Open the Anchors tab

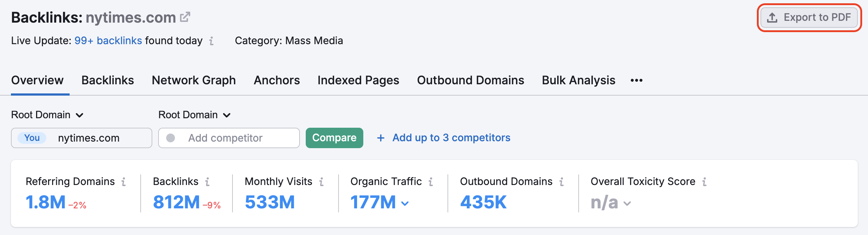point(277,80)
